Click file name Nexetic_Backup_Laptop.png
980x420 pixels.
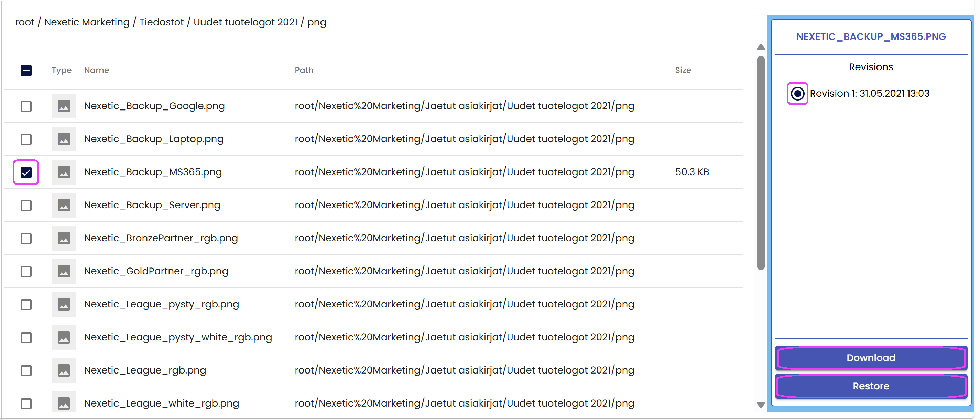point(153,139)
